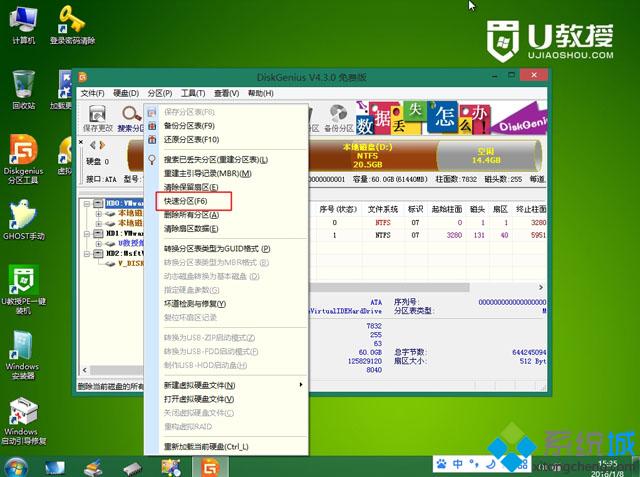Viewport: 640px width, 477px height.
Task: Open the paintbrush tool icon on taskbar
Action: [x=94, y=468]
